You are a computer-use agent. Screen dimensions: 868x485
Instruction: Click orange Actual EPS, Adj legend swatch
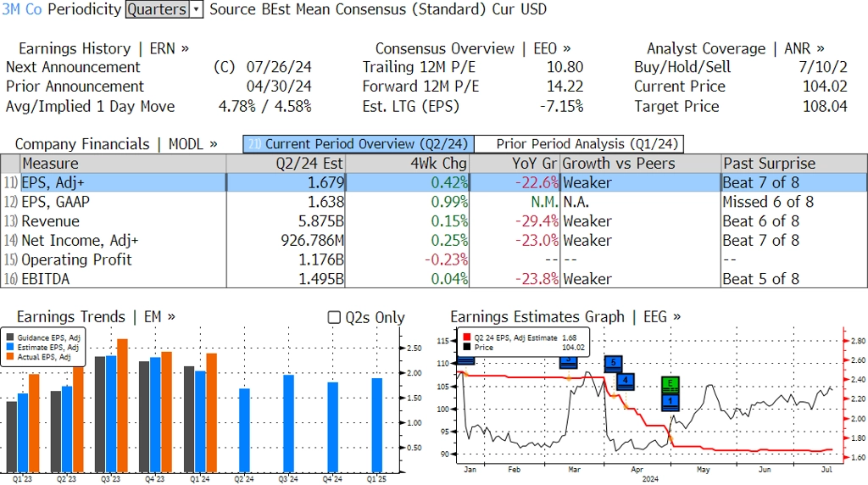(10, 357)
